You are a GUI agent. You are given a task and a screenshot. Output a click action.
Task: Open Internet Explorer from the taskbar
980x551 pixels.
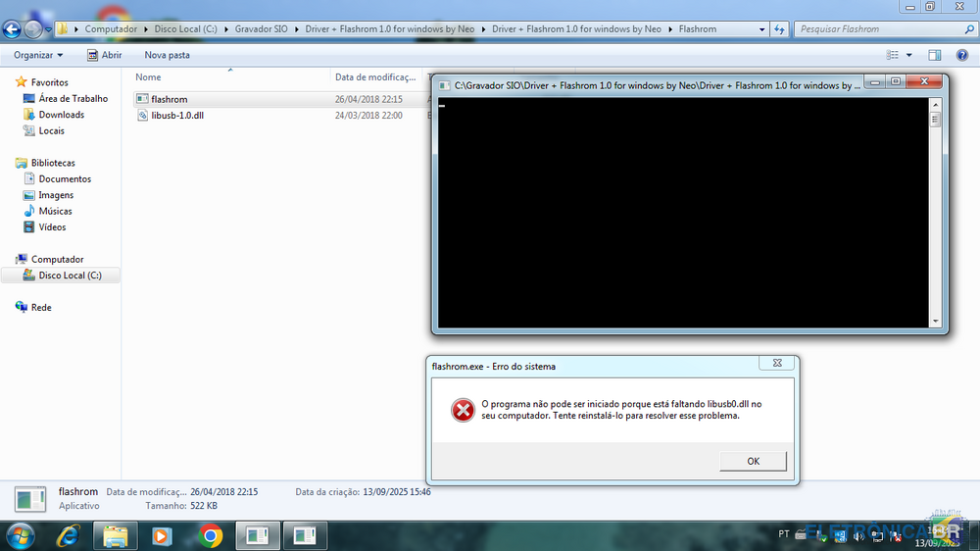coord(68,536)
